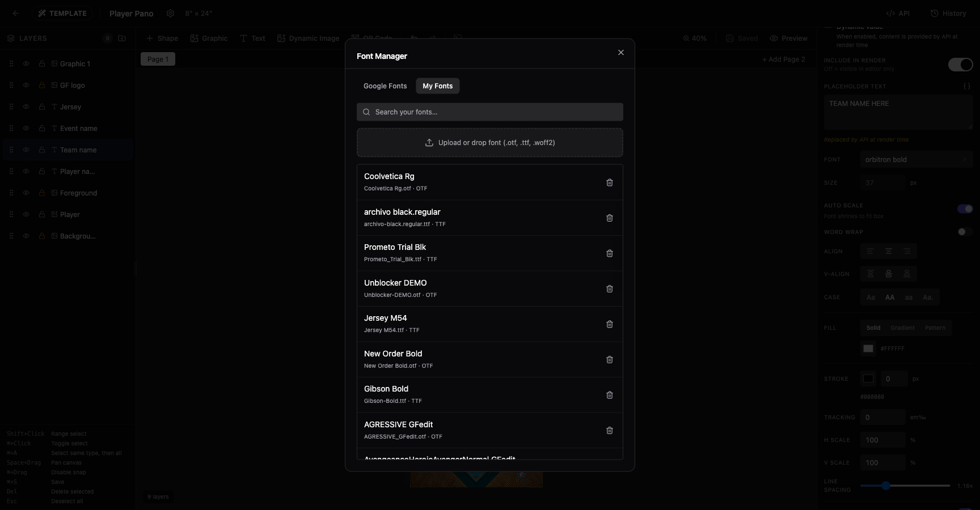The image size is (980, 510).
Task: Toggle visibility of Graphic 1 layer
Action: pos(26,64)
